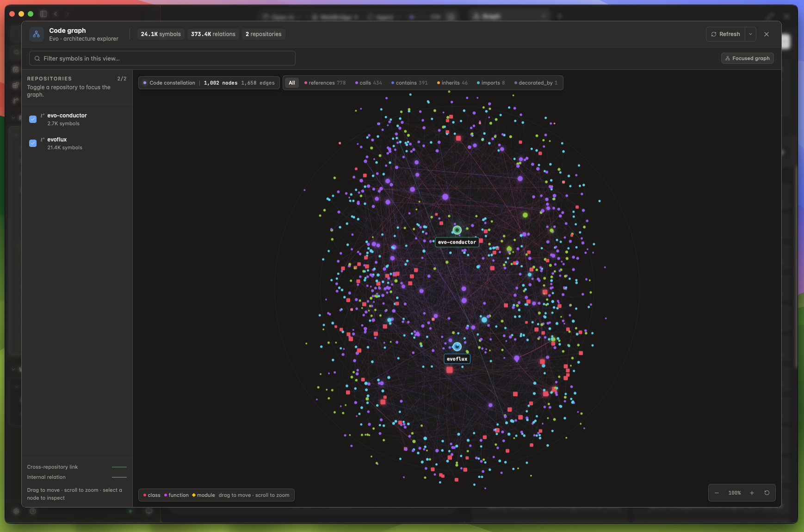Click the 2 repositories badge
The width and height of the screenshot is (804, 532).
[x=264, y=34]
